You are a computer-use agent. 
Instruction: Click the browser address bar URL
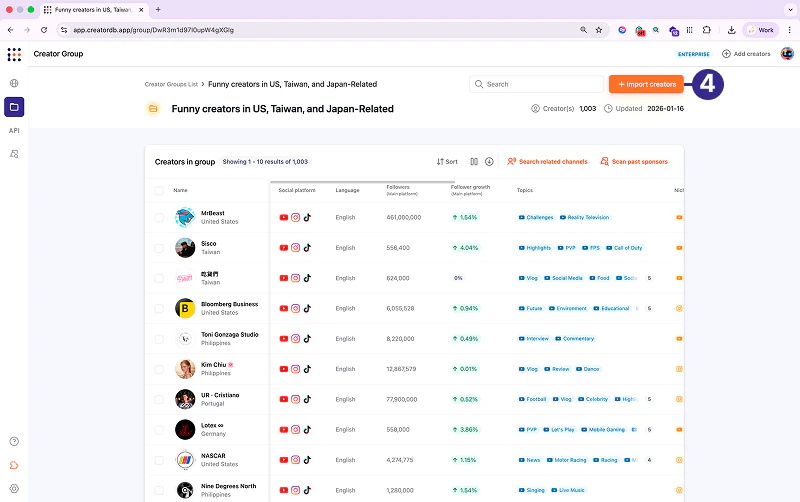coord(154,30)
